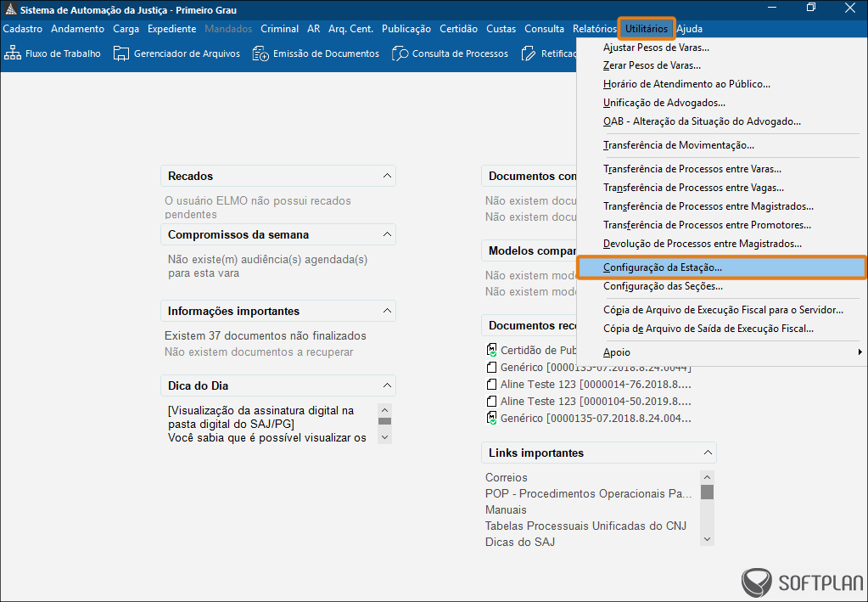This screenshot has height=602, width=868.
Task: Click icon of Aline Teste 123 [0000014-76.2018.8...
Action: [491, 385]
